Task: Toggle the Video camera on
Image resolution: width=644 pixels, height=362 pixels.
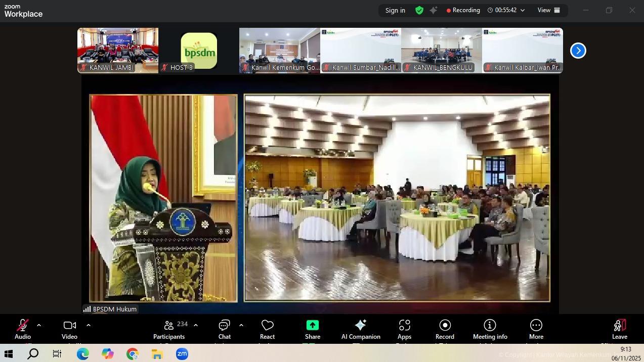Action: coord(69,329)
